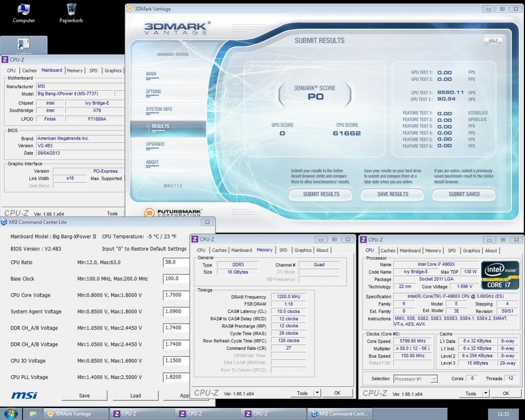Open ABOUT in 3DMark sidebar
525x420 pixels.
[152, 162]
